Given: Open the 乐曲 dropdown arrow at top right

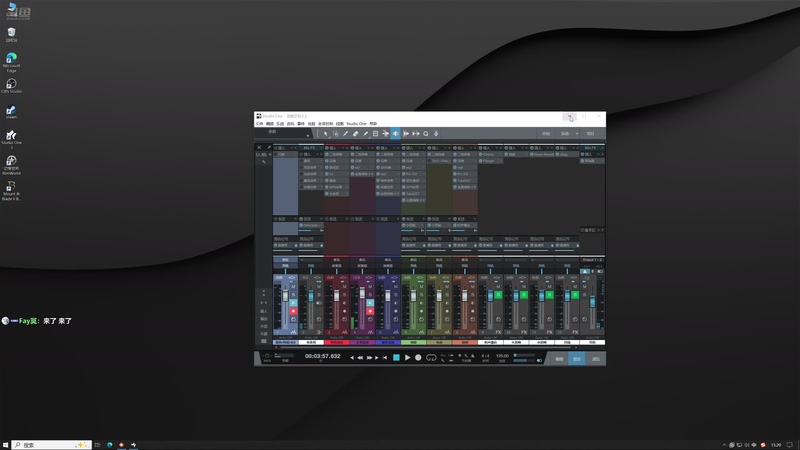Looking at the screenshot, I should 577,134.
